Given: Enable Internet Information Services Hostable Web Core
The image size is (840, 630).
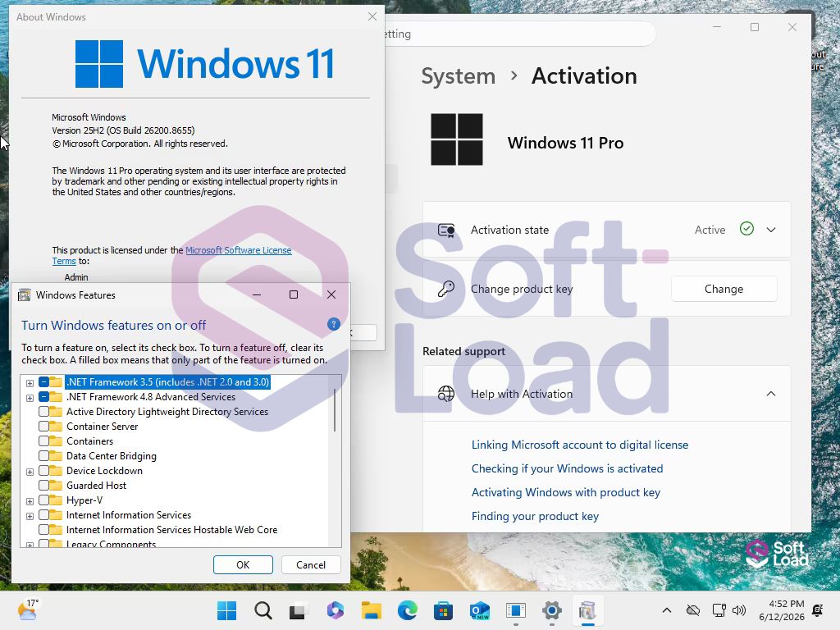Looking at the screenshot, I should tap(44, 530).
